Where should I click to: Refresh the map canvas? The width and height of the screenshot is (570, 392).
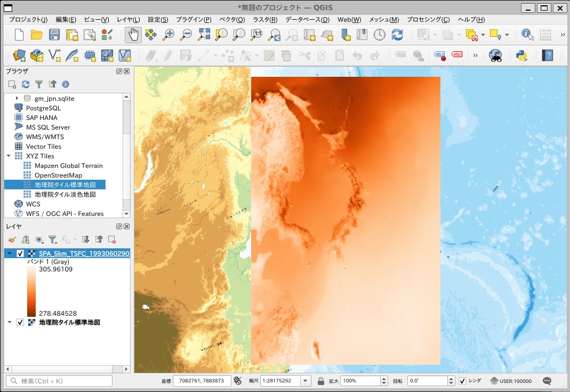point(397,35)
